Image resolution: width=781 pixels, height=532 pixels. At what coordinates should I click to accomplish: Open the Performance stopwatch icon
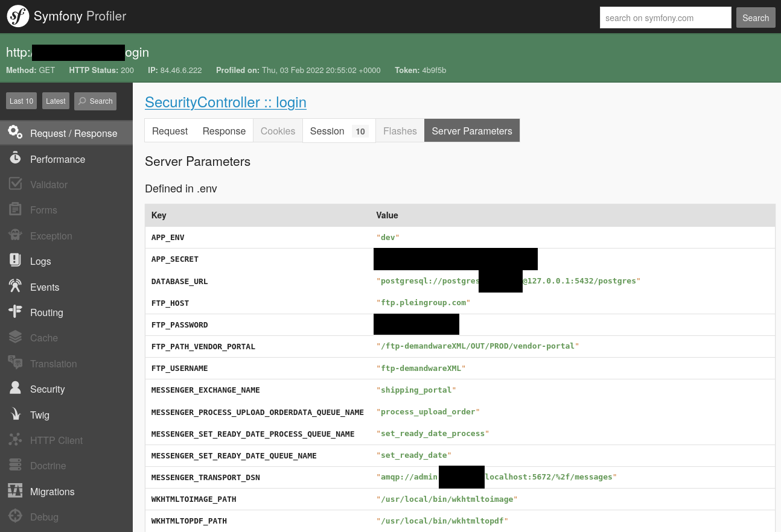(x=15, y=159)
